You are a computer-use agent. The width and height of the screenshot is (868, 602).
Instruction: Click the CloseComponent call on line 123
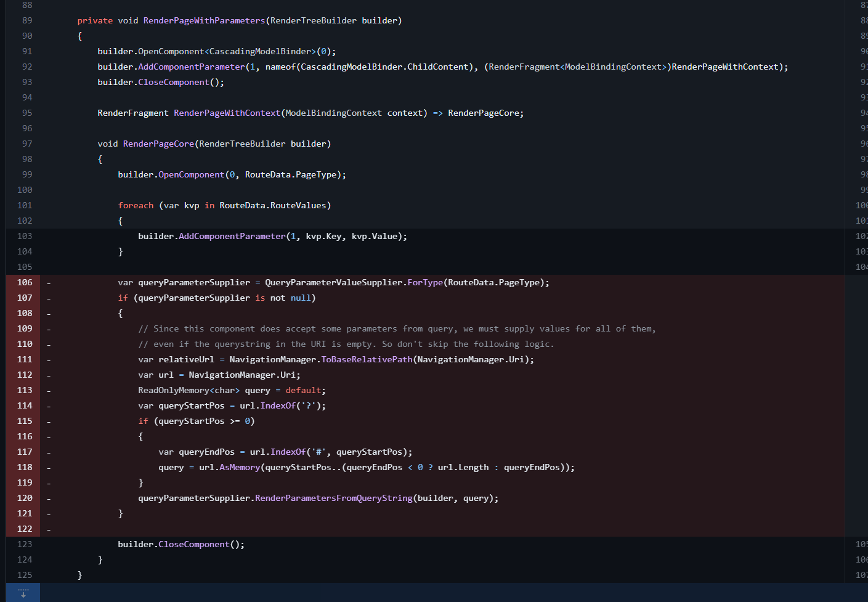pyautogui.click(x=193, y=544)
